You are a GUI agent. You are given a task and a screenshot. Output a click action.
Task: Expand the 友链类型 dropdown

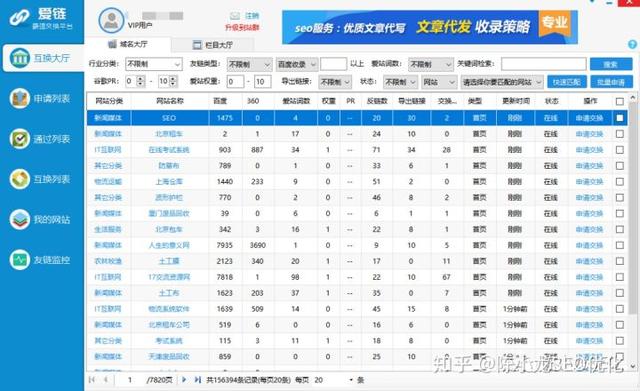coord(249,64)
